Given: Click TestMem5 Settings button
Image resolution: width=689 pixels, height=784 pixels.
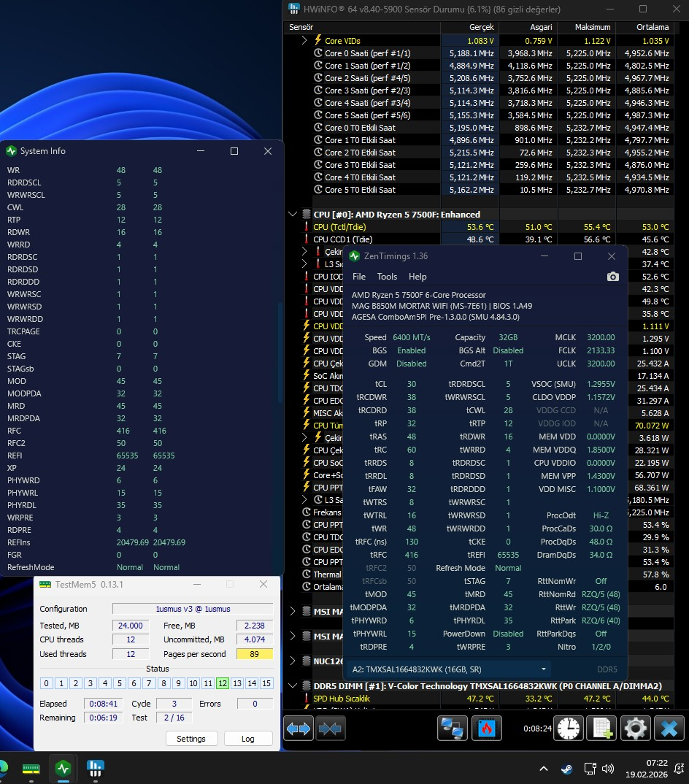Looking at the screenshot, I should (x=191, y=739).
